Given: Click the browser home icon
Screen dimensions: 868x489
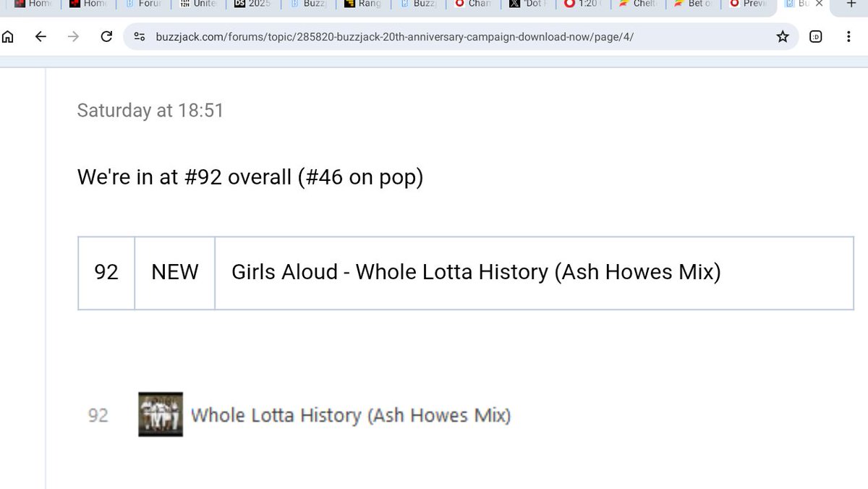Looking at the screenshot, I should (x=8, y=36).
